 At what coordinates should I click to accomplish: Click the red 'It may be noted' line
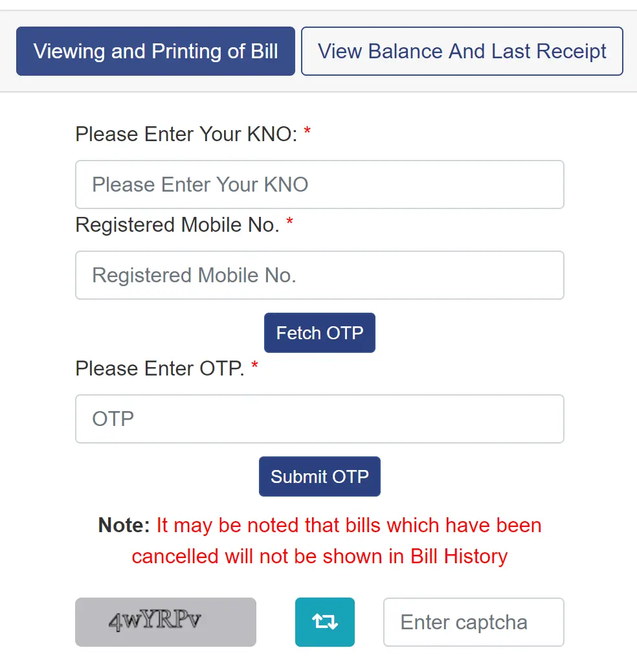pos(348,525)
